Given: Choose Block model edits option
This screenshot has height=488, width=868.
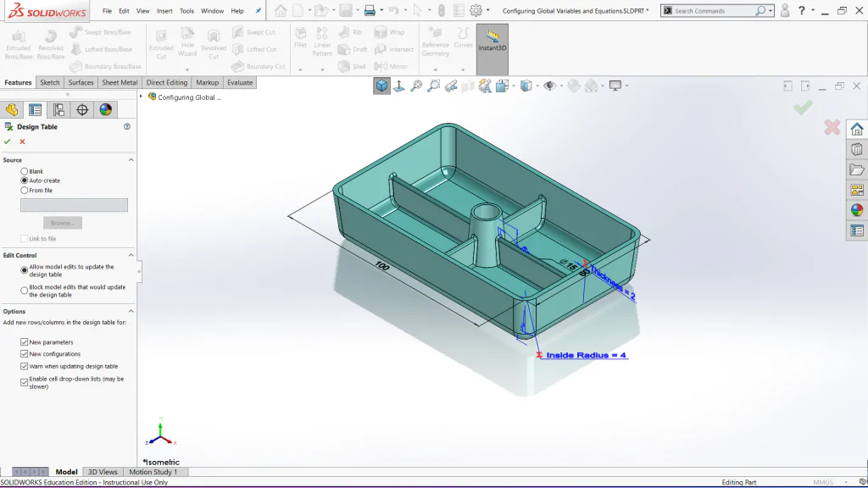Looking at the screenshot, I should tap(25, 291).
